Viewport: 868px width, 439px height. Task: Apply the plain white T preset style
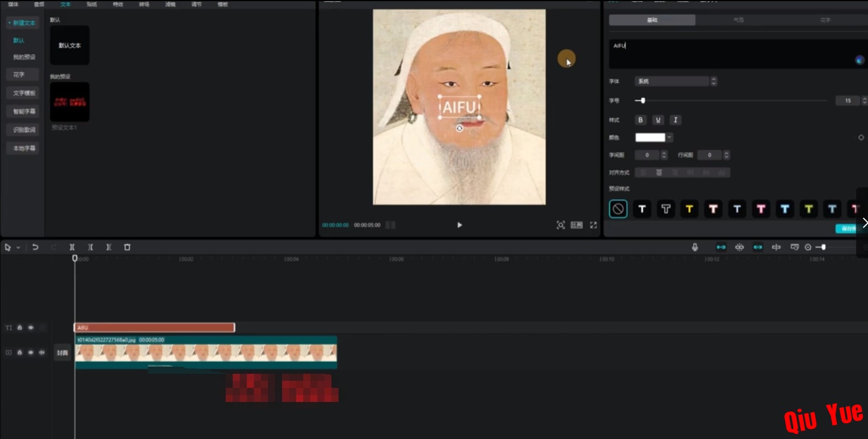click(x=642, y=209)
